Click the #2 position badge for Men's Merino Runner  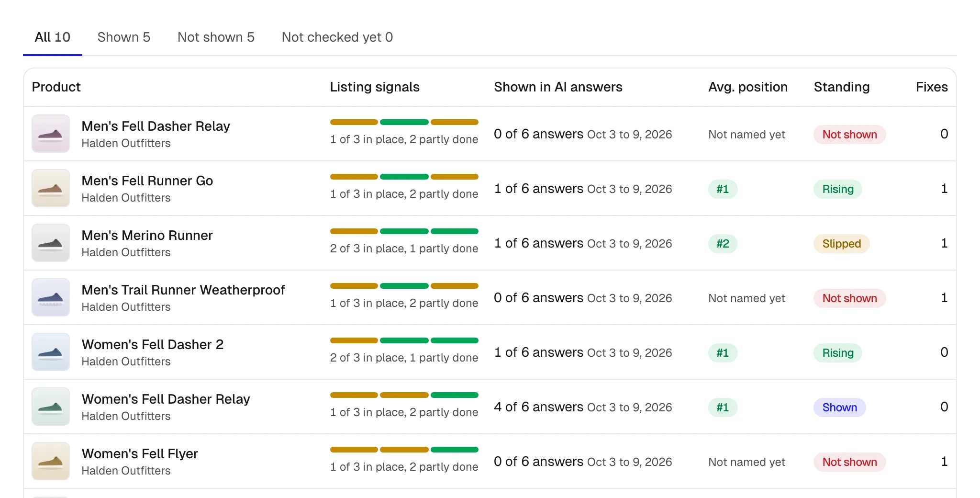pos(723,244)
